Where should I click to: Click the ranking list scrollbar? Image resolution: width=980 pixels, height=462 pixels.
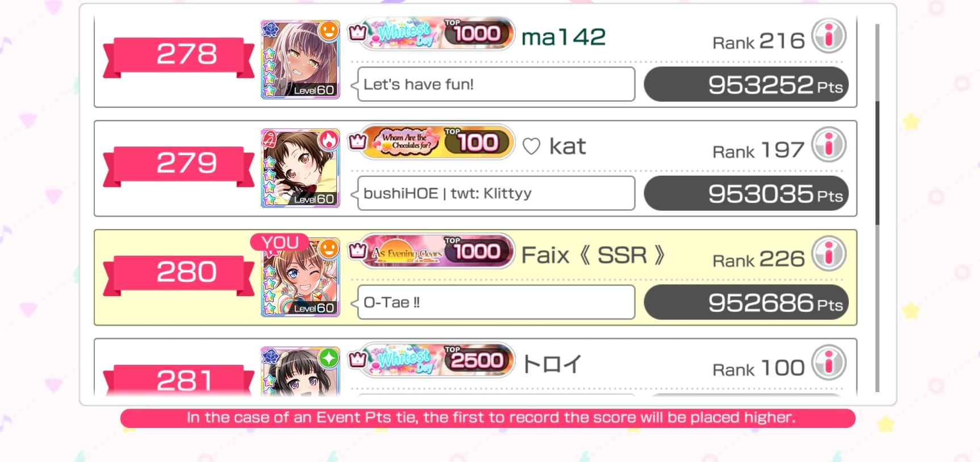point(877,207)
